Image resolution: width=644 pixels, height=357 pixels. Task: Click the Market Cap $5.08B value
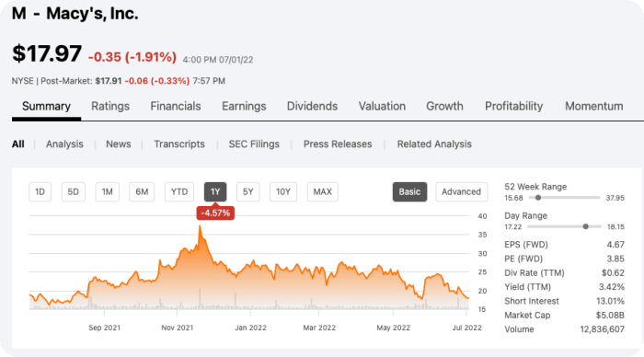pos(610,315)
